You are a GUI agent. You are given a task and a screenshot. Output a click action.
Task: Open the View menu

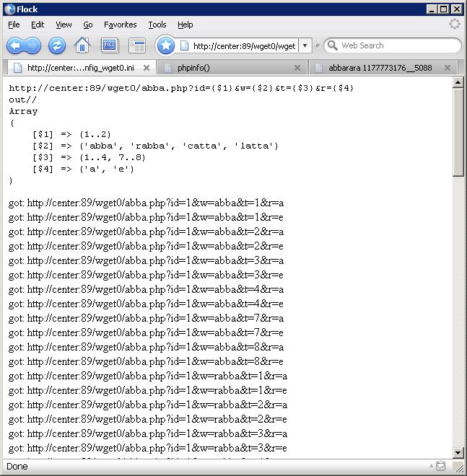(x=64, y=25)
